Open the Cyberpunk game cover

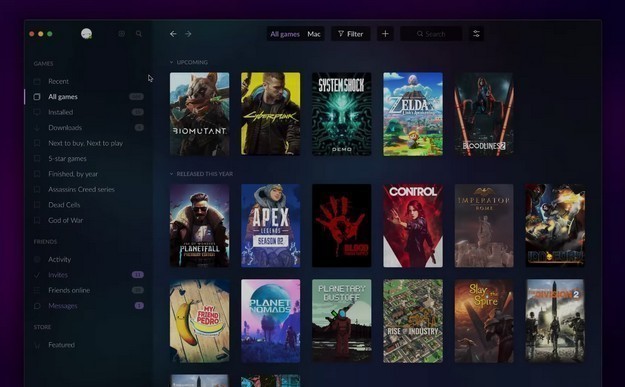click(x=271, y=114)
